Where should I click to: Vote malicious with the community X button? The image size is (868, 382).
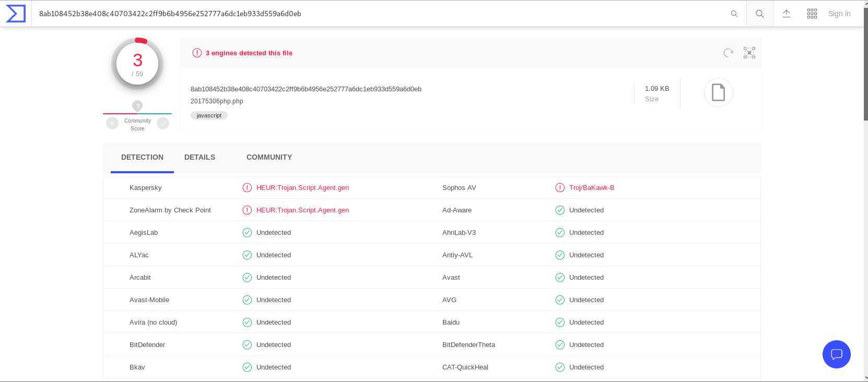click(x=112, y=123)
